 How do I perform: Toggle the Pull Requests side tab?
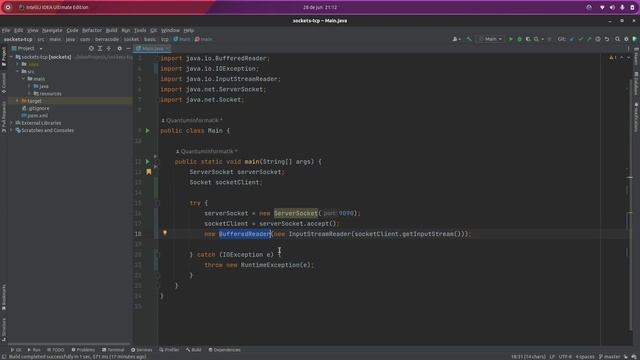[4, 117]
